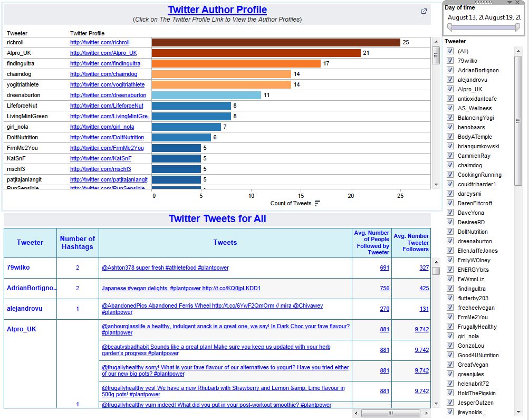Open the Twitter Author Profile title link

pyautogui.click(x=217, y=10)
